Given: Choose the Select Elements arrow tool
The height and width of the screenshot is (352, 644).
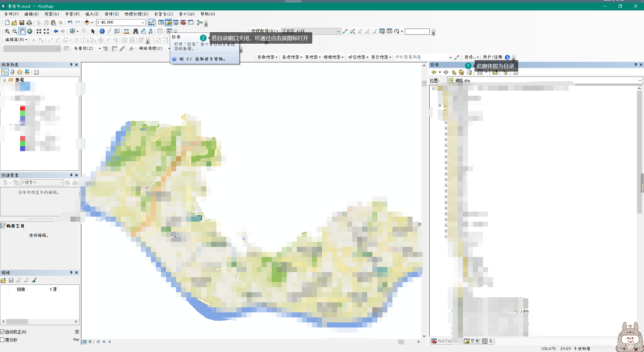Looking at the screenshot, I should [x=93, y=31].
